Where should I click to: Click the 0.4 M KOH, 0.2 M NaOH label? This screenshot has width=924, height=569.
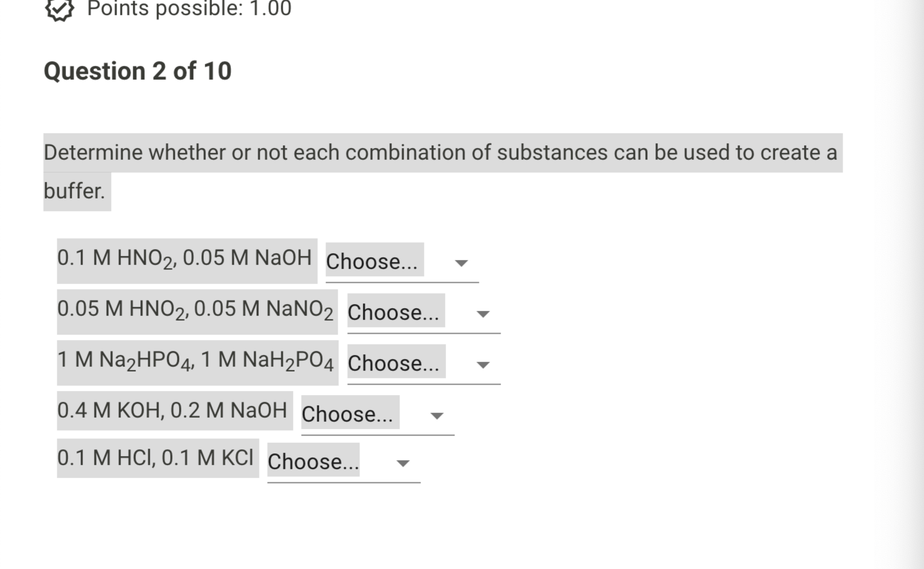tap(173, 413)
